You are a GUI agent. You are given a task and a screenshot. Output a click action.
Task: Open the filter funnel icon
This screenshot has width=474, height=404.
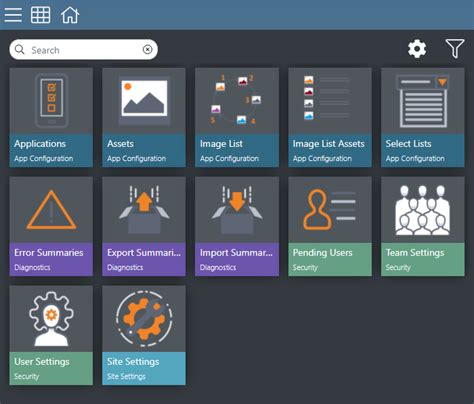pos(455,49)
